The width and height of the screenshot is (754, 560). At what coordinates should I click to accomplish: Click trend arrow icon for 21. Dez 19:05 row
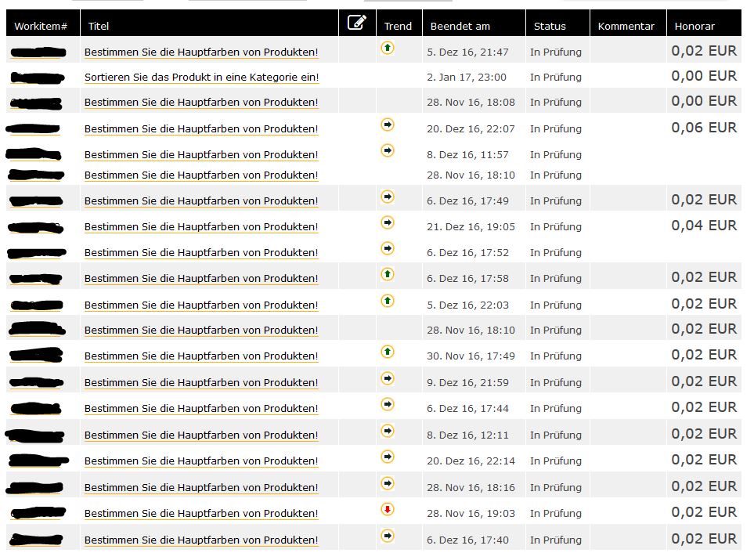pos(388,222)
